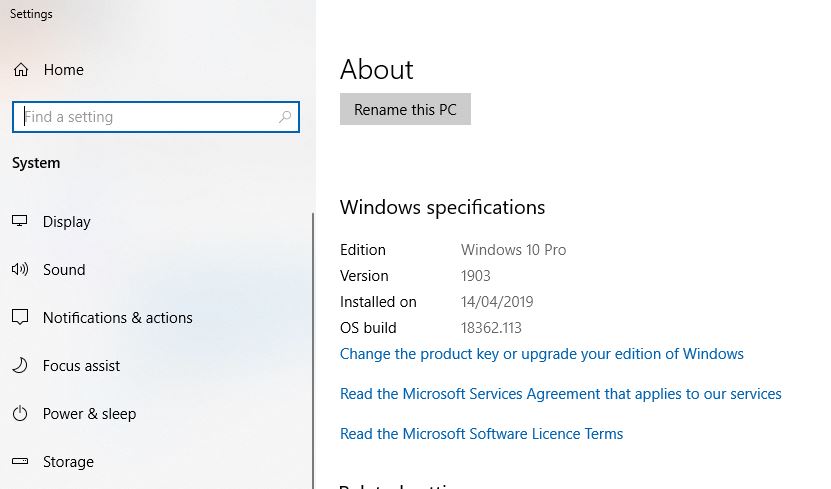Click the Notifications speech bubble icon
The image size is (831, 489).
click(20, 317)
